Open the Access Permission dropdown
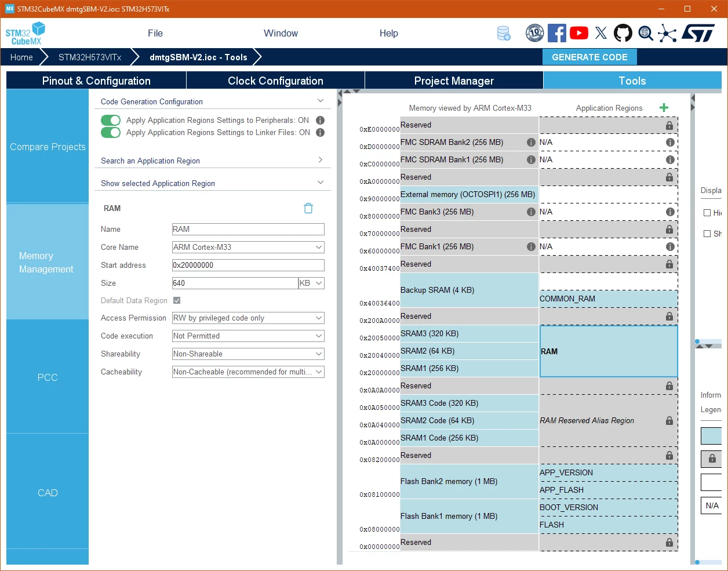Viewport: 728px width, 571px height. (248, 318)
